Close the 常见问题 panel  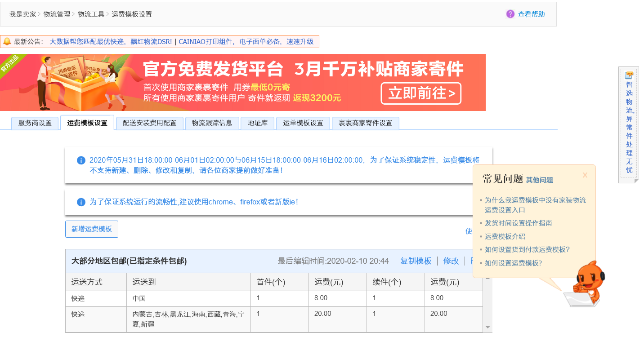tap(585, 175)
